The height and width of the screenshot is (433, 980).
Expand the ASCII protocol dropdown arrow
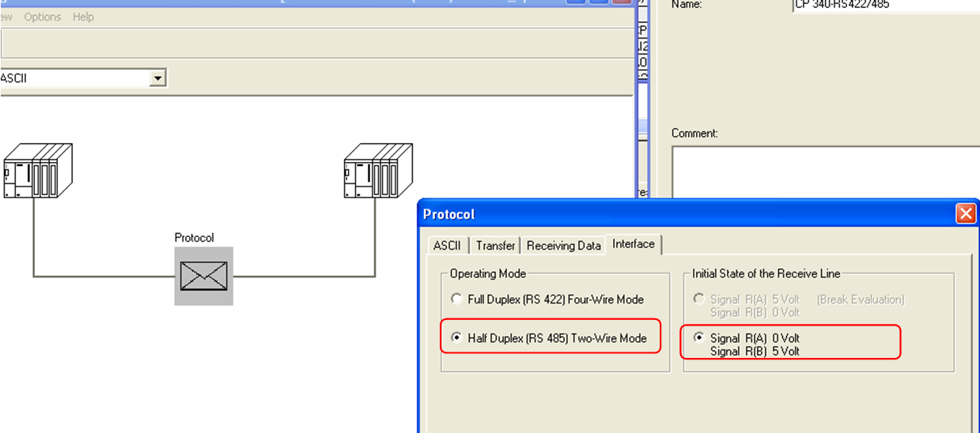[x=158, y=78]
